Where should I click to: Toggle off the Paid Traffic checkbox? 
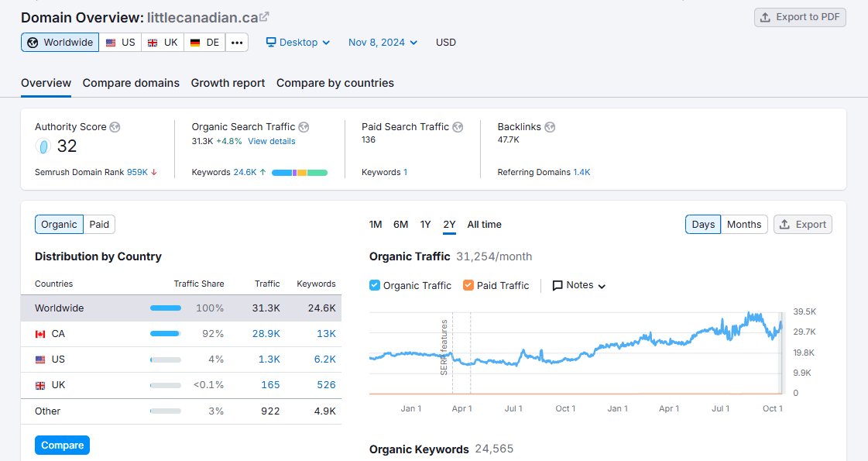pos(468,285)
